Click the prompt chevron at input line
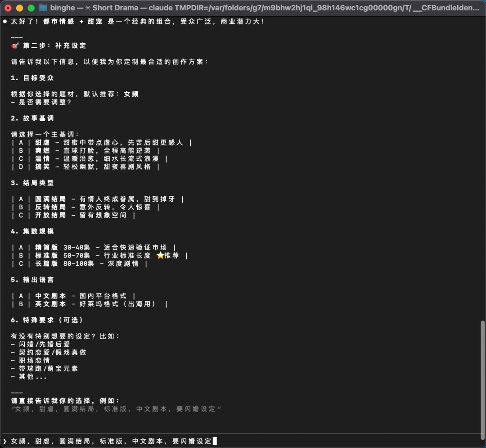Image resolution: width=486 pixels, height=448 pixels. (5, 441)
